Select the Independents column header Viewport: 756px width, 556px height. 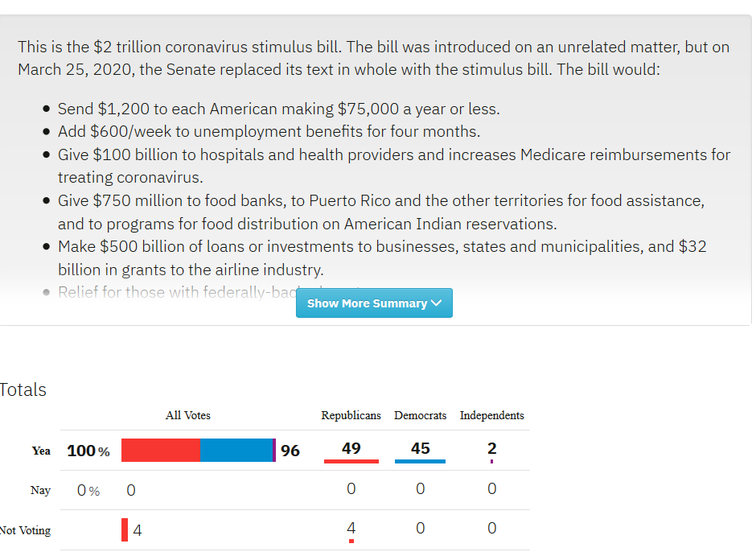coord(491,415)
